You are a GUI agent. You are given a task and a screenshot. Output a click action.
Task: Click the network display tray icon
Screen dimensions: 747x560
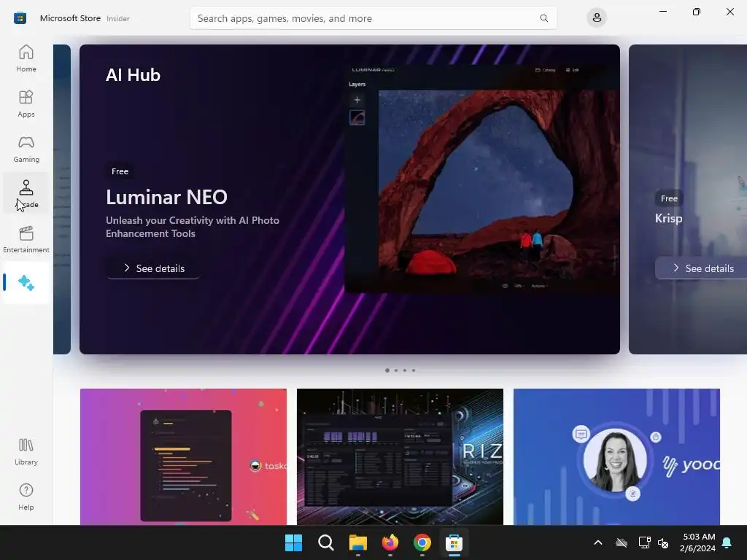pos(644,542)
